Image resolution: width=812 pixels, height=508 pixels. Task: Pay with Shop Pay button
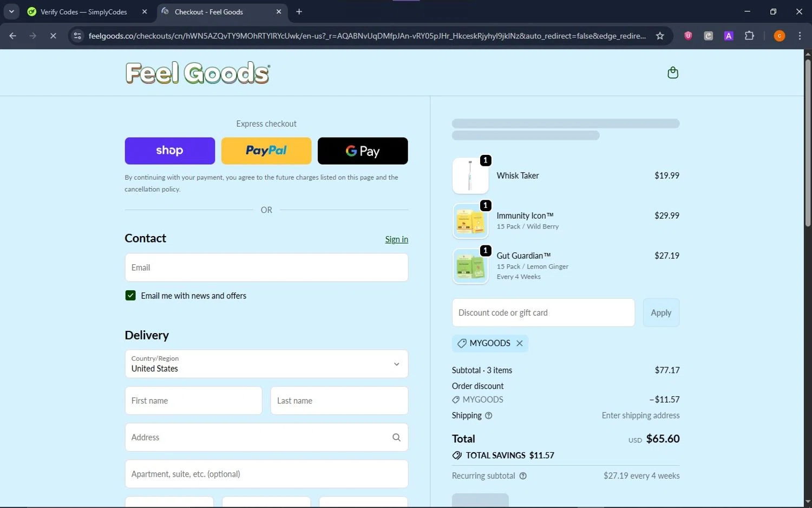(x=170, y=151)
